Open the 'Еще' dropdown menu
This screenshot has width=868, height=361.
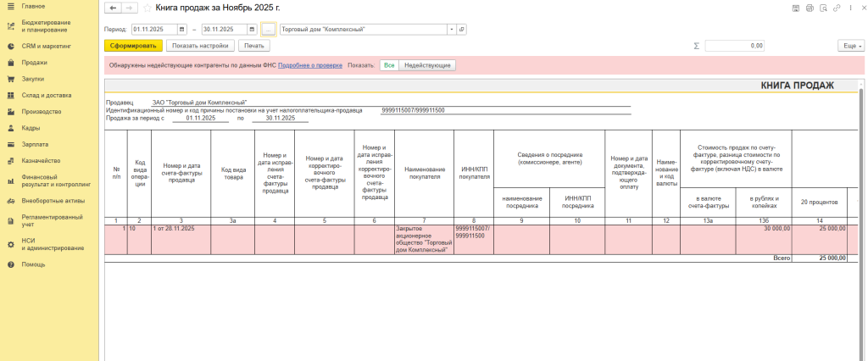850,46
